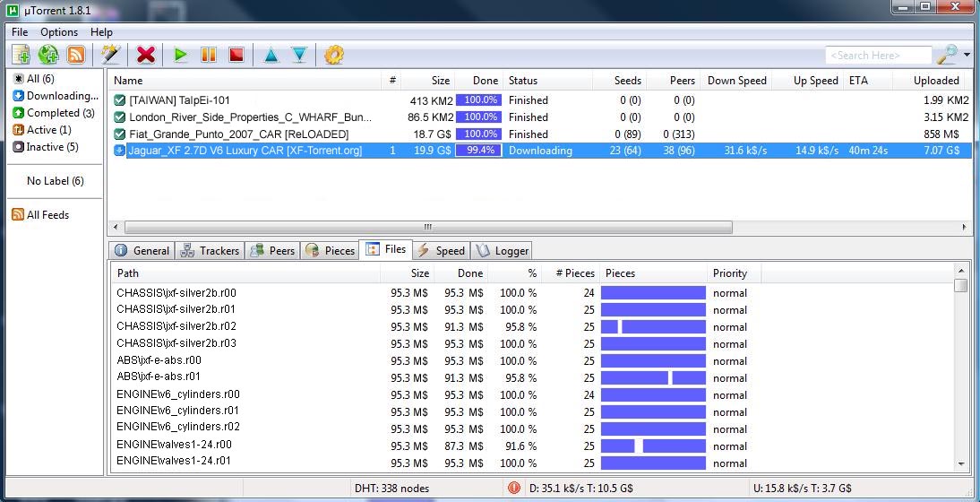The height and width of the screenshot is (502, 980).
Task: Start torrent with the green play icon
Action: coord(180,55)
